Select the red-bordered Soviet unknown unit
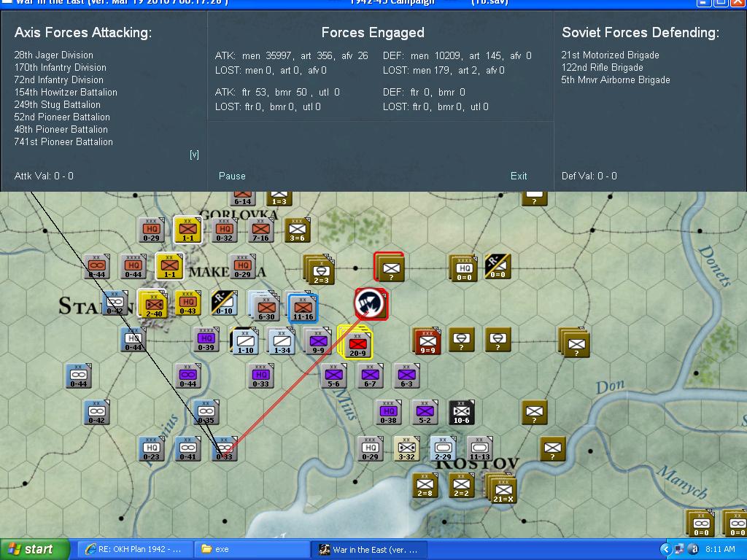Viewport: 747px width, 560px height. pyautogui.click(x=390, y=268)
